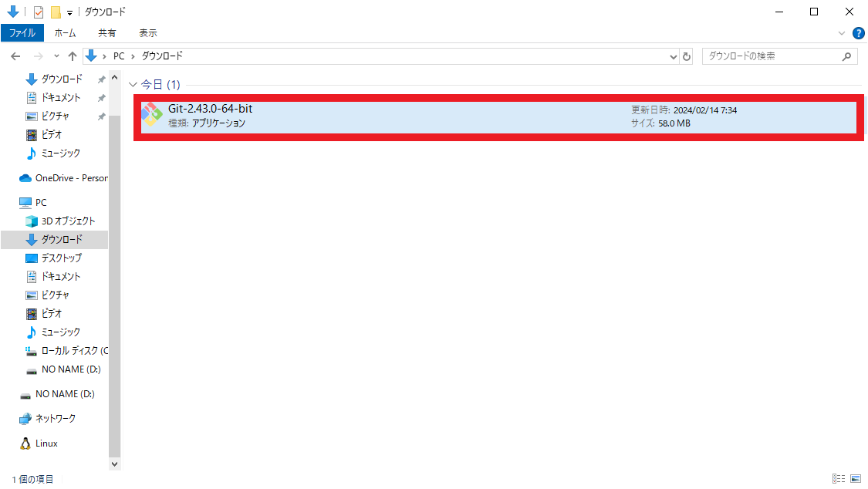Collapse the 今日 (1) group
868x489 pixels.
click(x=133, y=84)
